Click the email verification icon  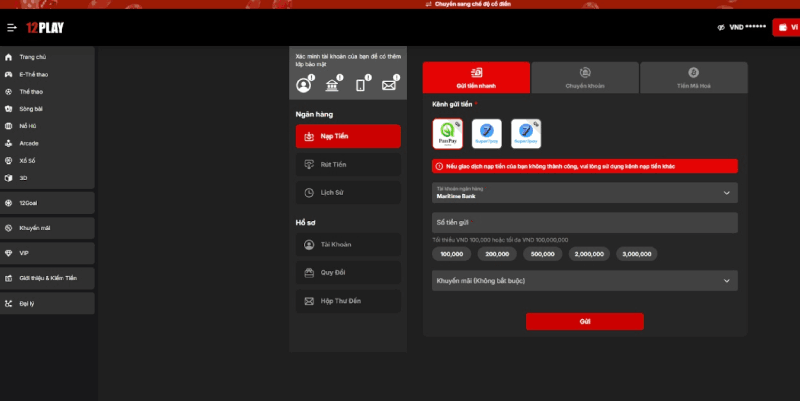[389, 85]
